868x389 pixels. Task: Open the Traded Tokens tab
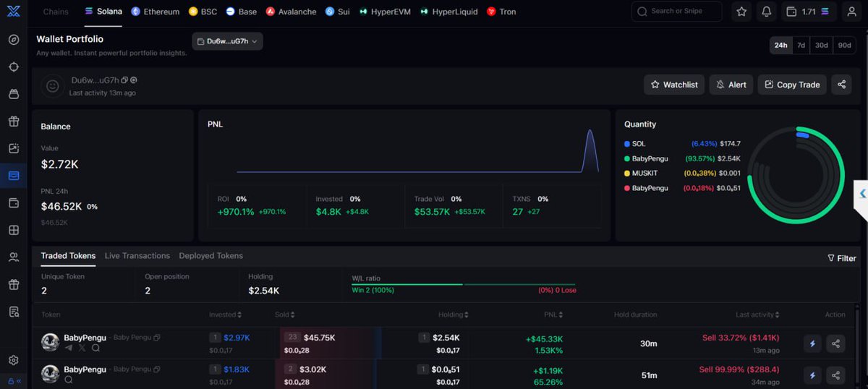click(68, 256)
